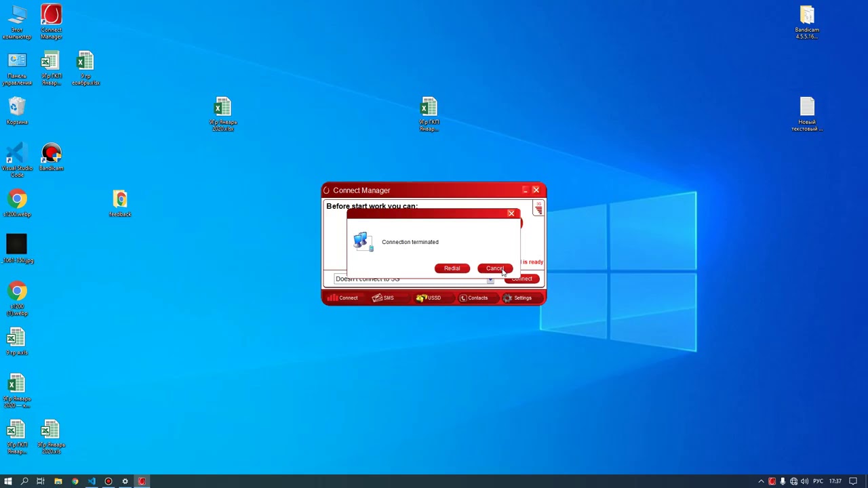Switch the РУС input language indicator
868x488 pixels.
[x=818, y=481]
